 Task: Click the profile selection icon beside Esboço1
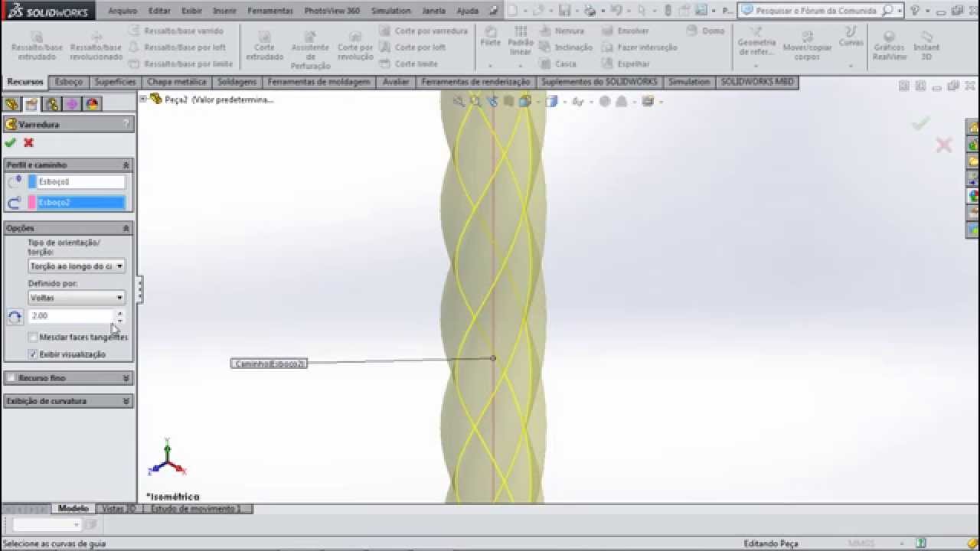(x=15, y=182)
